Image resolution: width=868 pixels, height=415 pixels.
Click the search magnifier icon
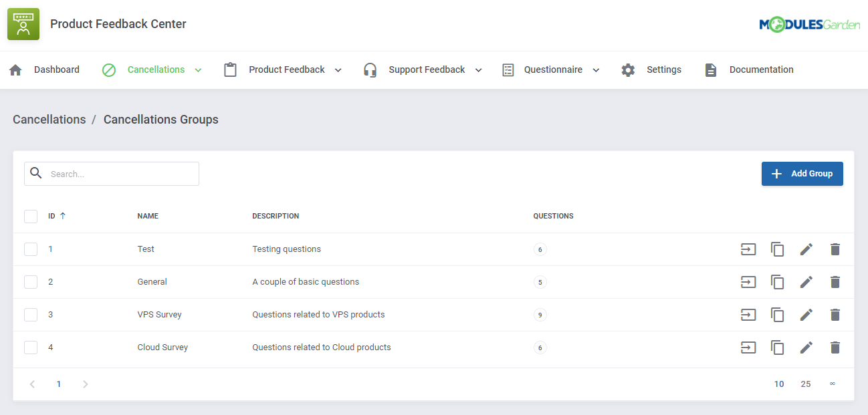(36, 173)
